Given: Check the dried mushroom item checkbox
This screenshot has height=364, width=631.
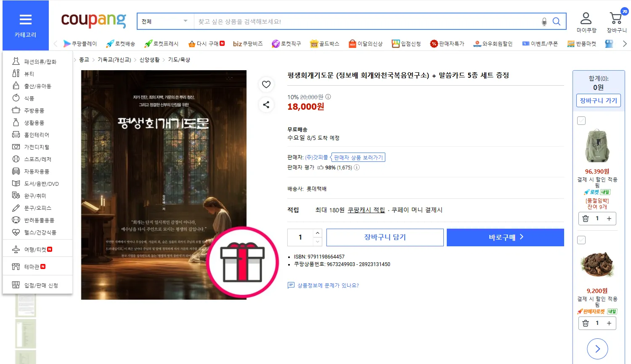Looking at the screenshot, I should click(581, 240).
